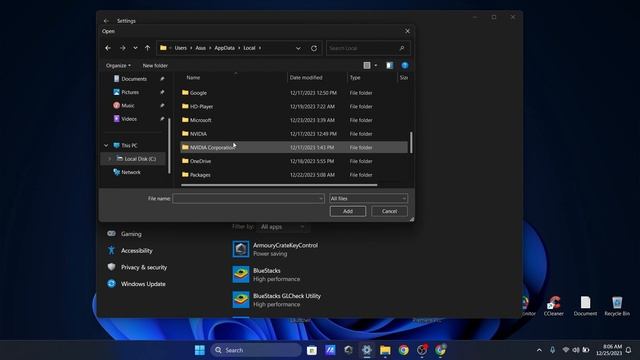Select the Google folder
The height and width of the screenshot is (360, 640).
coord(294,93)
